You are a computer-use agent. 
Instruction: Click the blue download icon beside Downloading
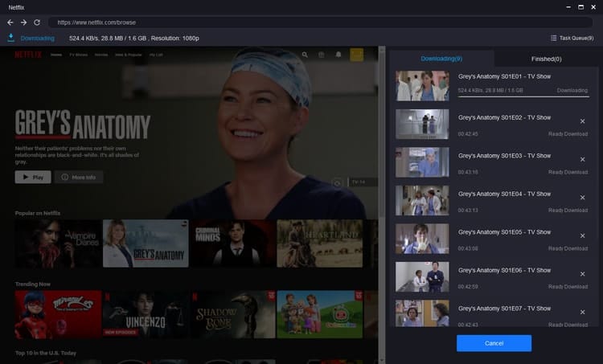10,38
